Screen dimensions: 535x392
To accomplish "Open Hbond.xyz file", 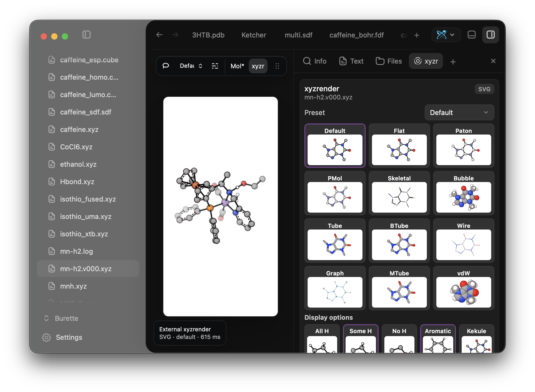I will (x=88, y=182).
